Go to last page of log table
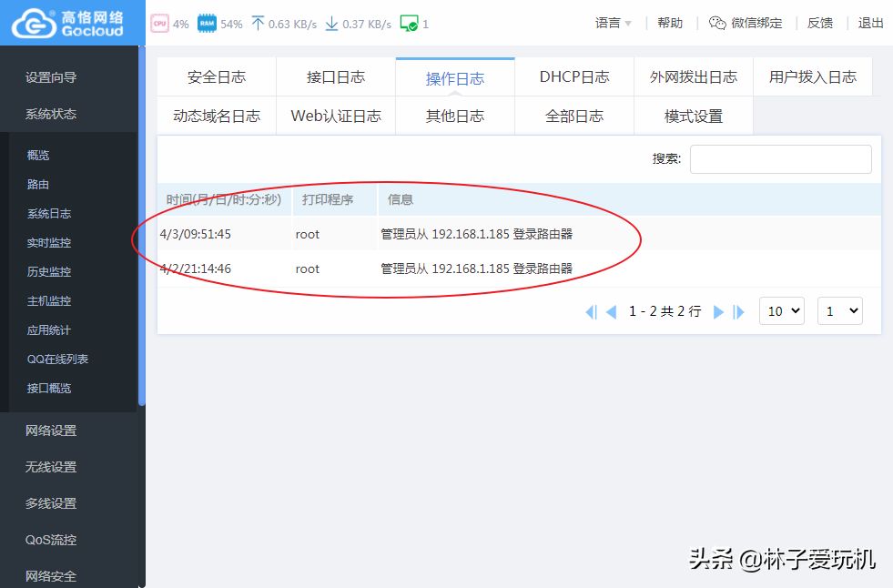Viewport: 893px width, 588px height. click(x=738, y=312)
